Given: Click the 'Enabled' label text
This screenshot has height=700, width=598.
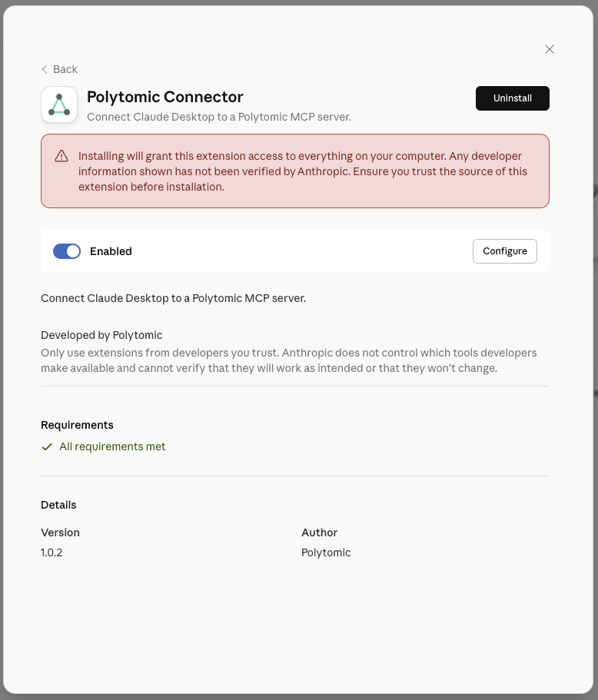Looking at the screenshot, I should 111,251.
